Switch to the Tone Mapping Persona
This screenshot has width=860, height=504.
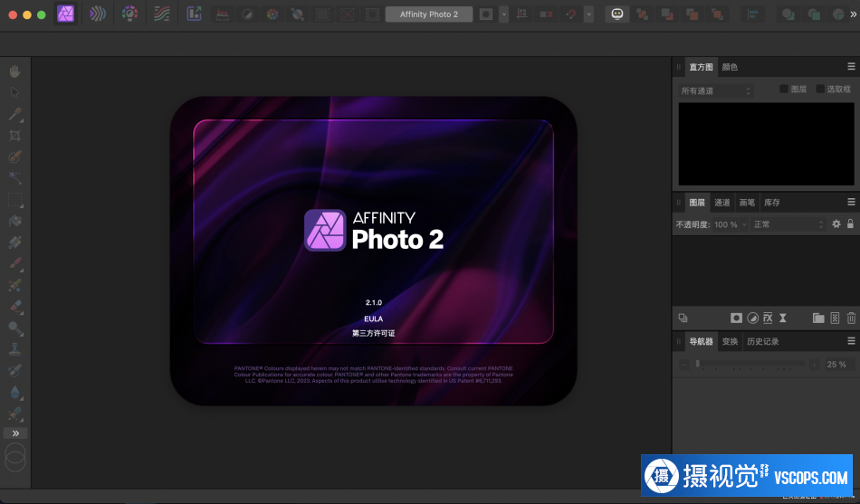click(x=162, y=14)
